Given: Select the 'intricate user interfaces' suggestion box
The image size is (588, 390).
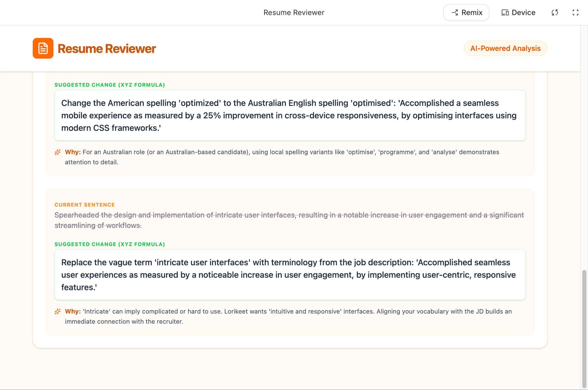Looking at the screenshot, I should point(290,275).
